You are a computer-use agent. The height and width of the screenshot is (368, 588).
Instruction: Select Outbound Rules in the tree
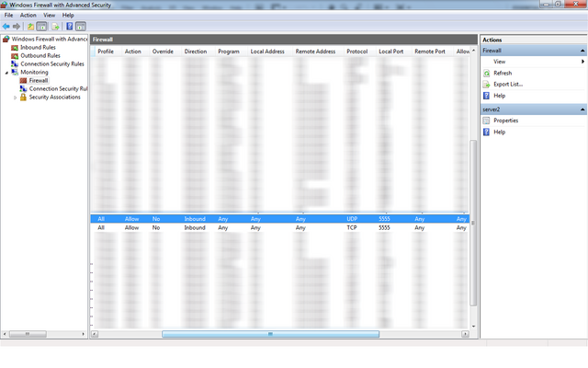(40, 56)
